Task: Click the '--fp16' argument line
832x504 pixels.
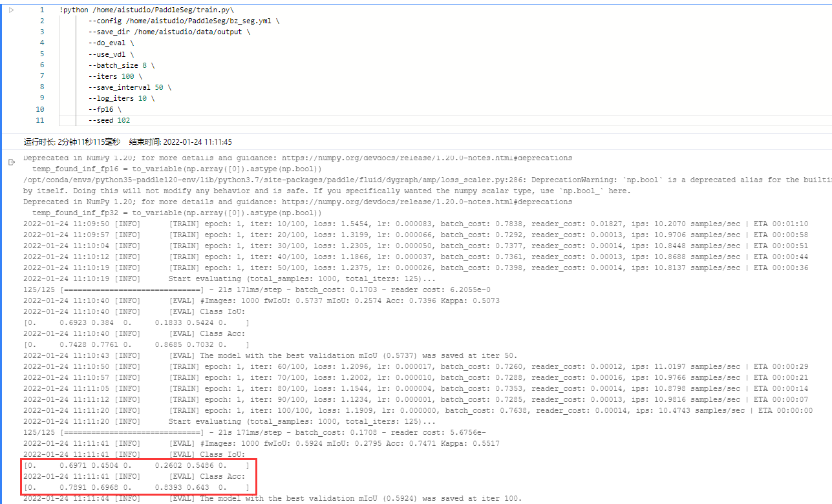Action: coord(105,109)
